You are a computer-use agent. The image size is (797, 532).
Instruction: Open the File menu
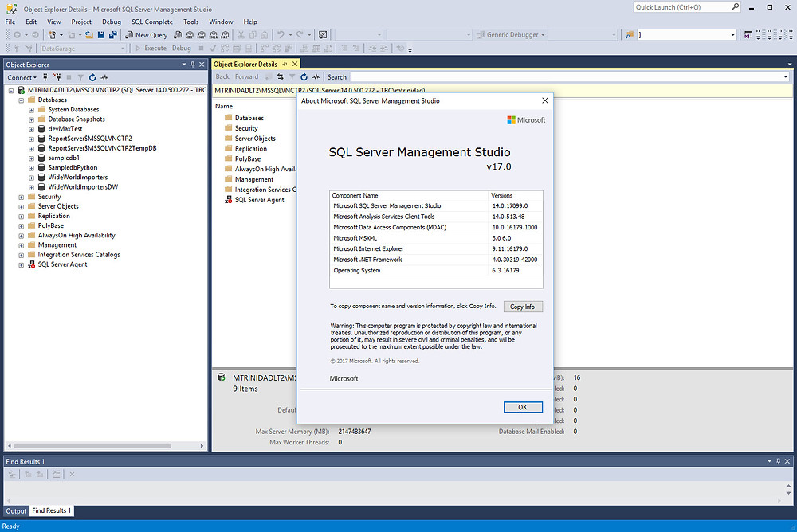[10, 22]
